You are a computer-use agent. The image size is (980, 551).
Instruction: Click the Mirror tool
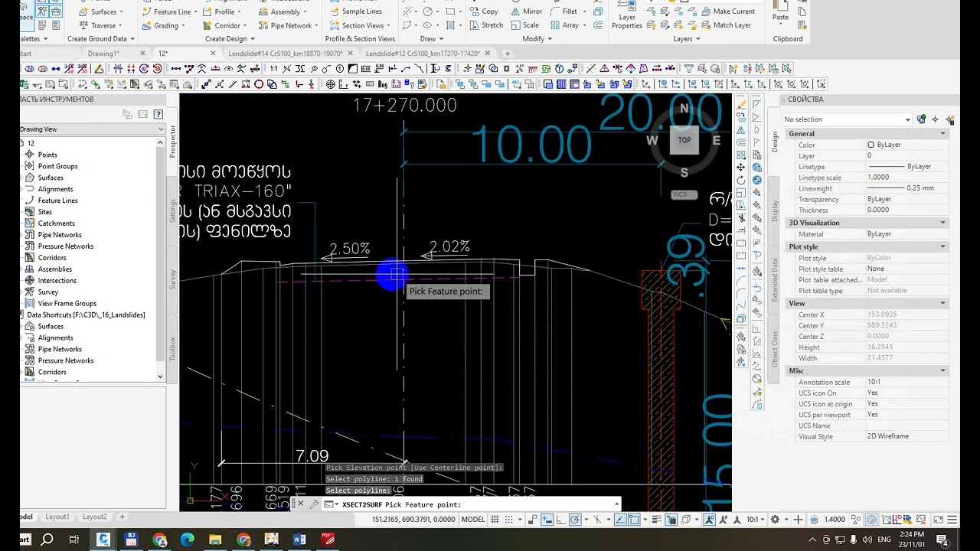[x=525, y=11]
